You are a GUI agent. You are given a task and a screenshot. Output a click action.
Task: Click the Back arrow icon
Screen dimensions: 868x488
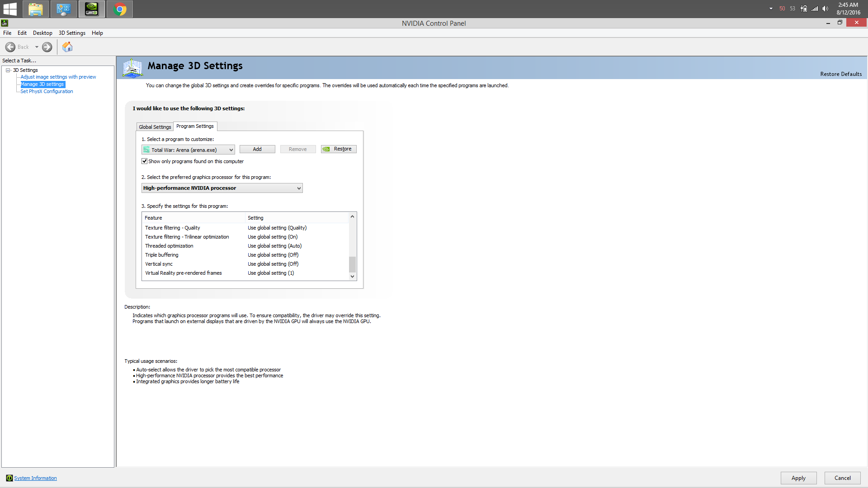pos(10,47)
